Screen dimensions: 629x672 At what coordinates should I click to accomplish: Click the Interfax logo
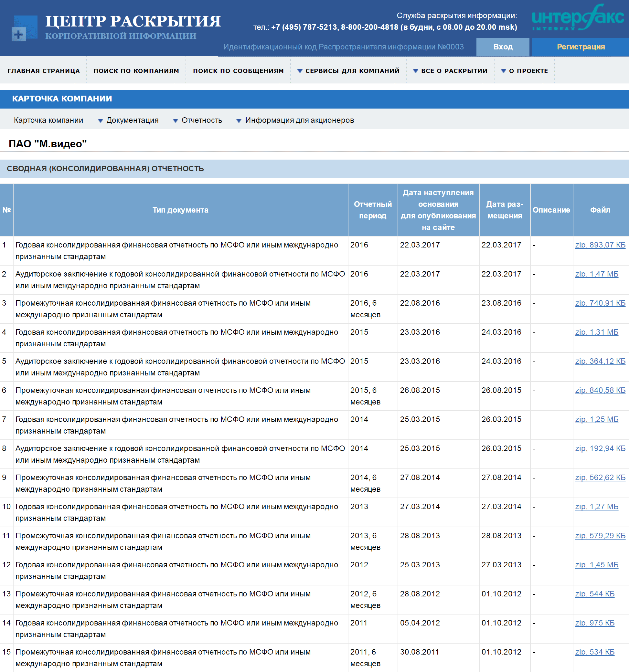[x=578, y=17]
